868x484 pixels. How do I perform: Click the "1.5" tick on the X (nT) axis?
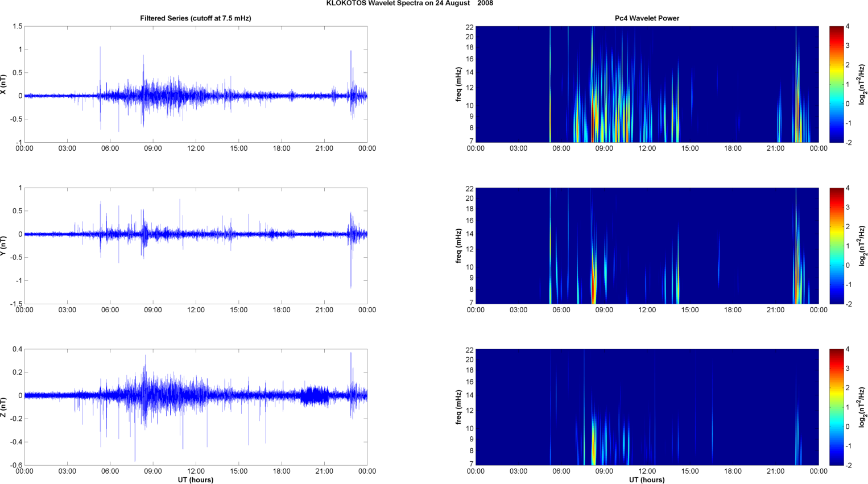click(x=17, y=27)
